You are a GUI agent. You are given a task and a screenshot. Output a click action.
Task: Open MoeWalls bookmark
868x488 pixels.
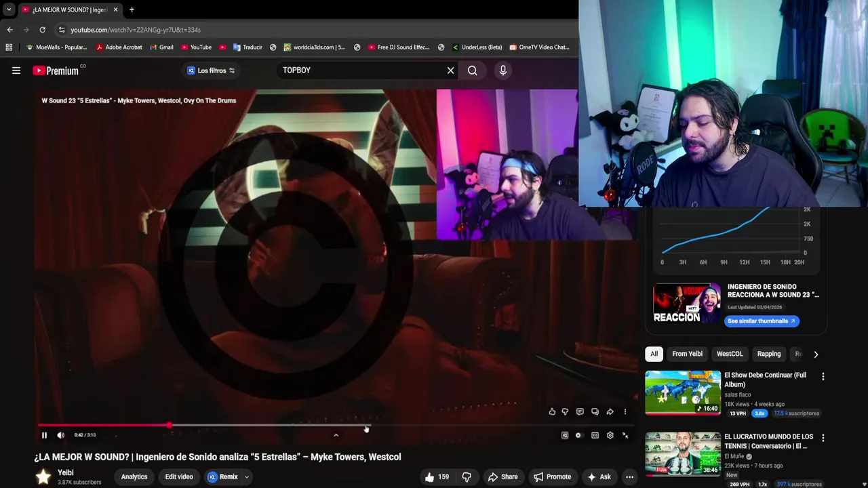click(56, 47)
